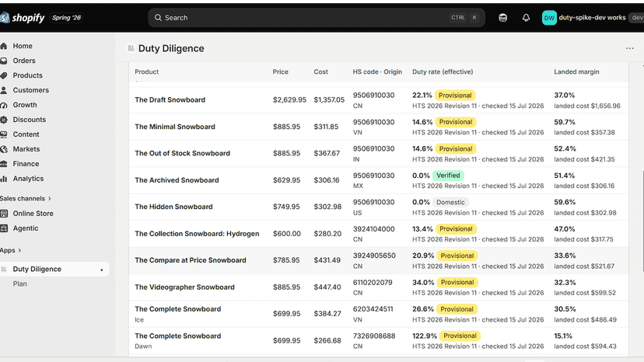Click the Online Store icon

click(4, 214)
